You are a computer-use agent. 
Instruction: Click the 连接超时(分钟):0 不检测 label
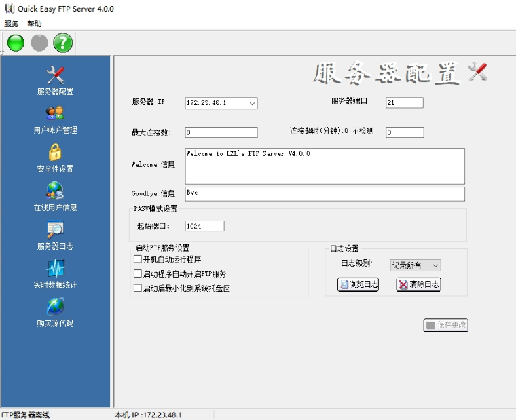pos(332,131)
